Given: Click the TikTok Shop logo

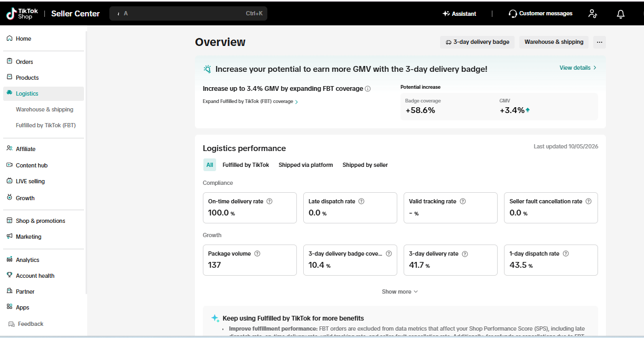Looking at the screenshot, I should coord(22,14).
